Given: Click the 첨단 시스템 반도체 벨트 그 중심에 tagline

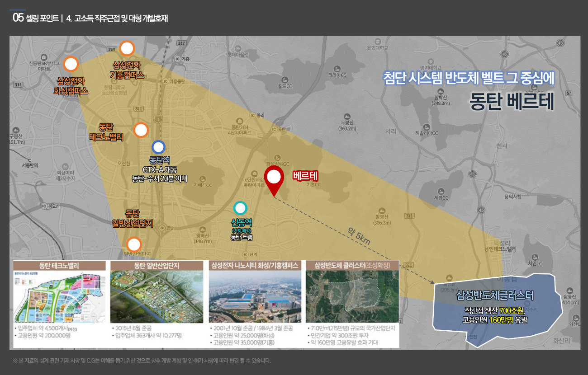Looking at the screenshot, I should [469, 78].
